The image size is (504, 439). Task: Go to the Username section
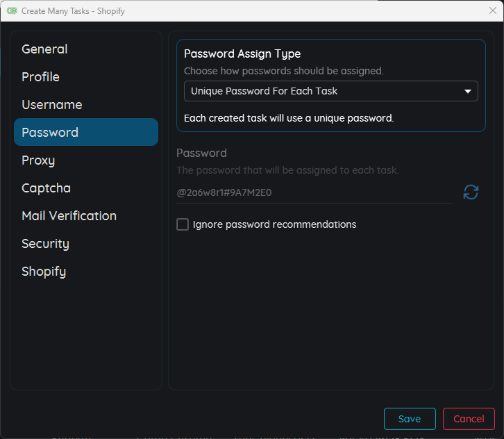point(51,105)
